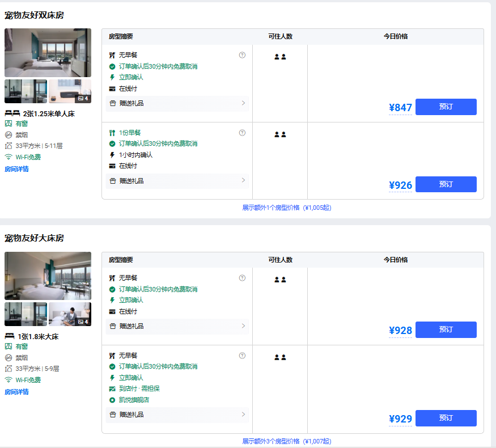Expand 赠送礼品 arrow in the ¥847 rate

tap(243, 103)
